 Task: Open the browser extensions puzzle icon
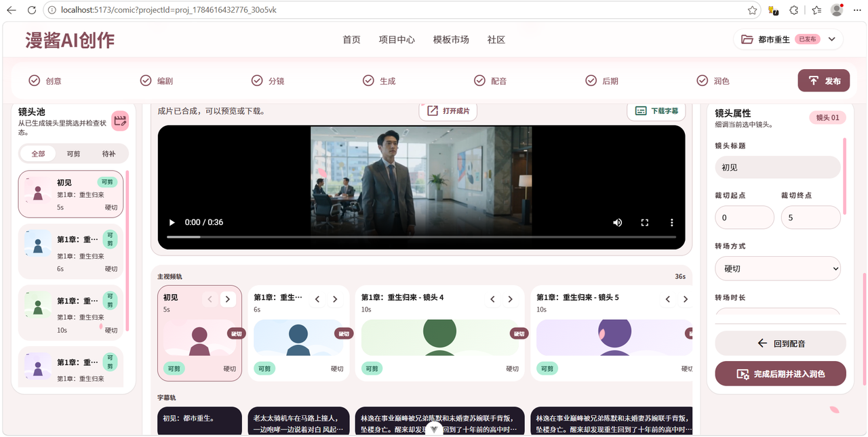(x=794, y=10)
